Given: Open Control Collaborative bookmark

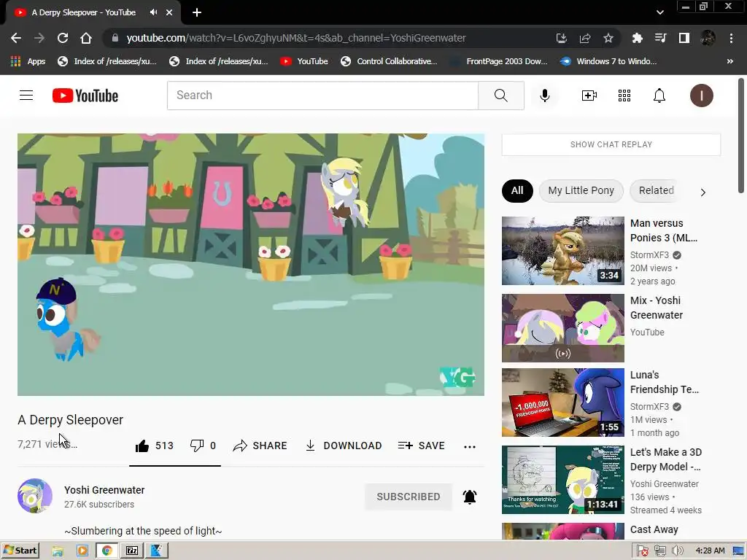Looking at the screenshot, I should 389,61.
